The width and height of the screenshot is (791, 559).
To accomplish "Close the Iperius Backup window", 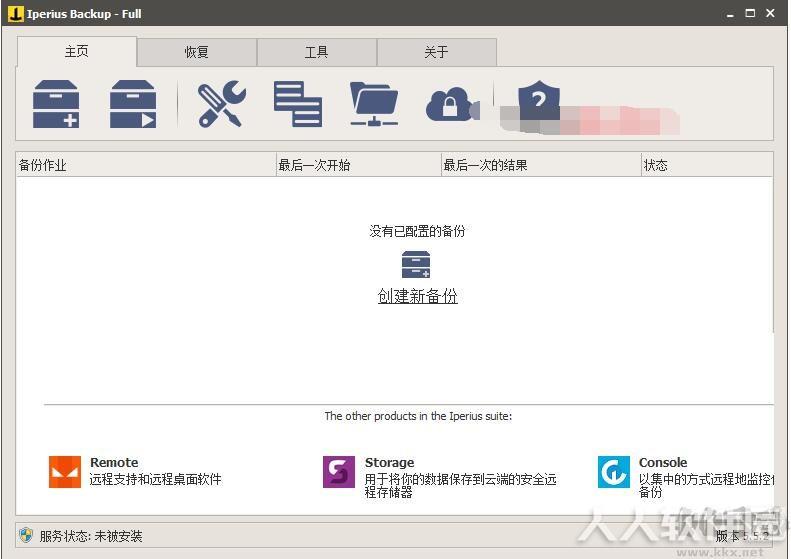I will (770, 13).
